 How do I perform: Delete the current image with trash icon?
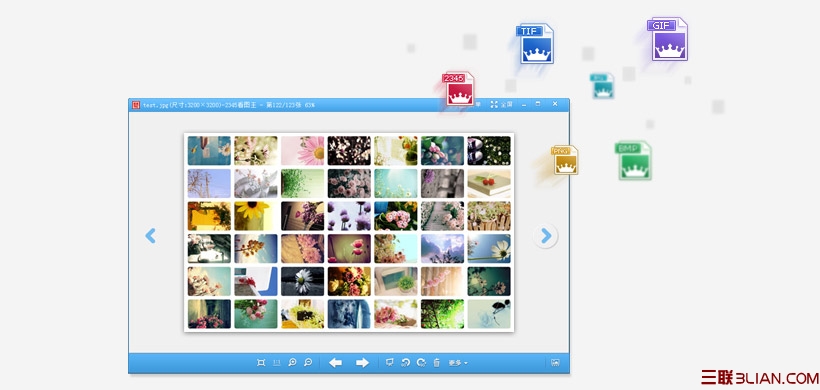437,363
